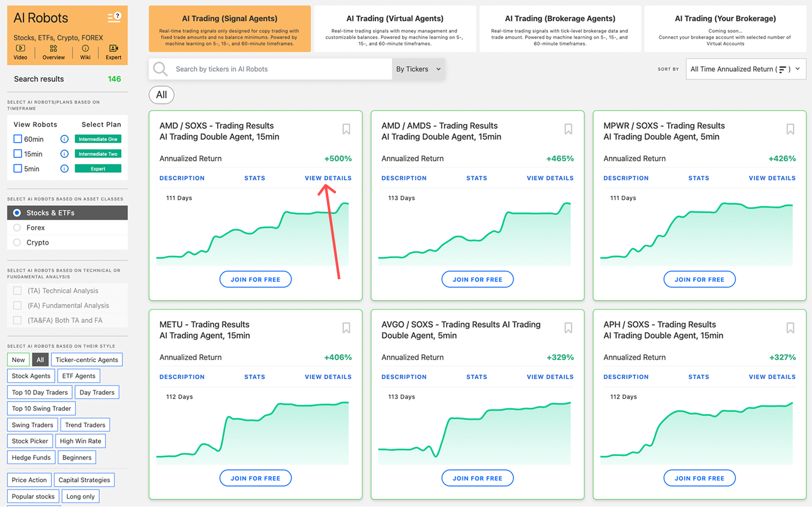Check the (TA&FA) Both TA and FA checkbox
Image resolution: width=812 pixels, height=507 pixels.
click(x=17, y=320)
